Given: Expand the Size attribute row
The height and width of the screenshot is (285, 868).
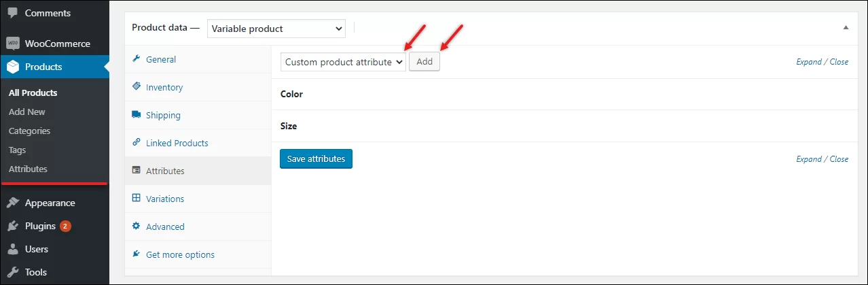Looking at the screenshot, I should click(x=289, y=126).
